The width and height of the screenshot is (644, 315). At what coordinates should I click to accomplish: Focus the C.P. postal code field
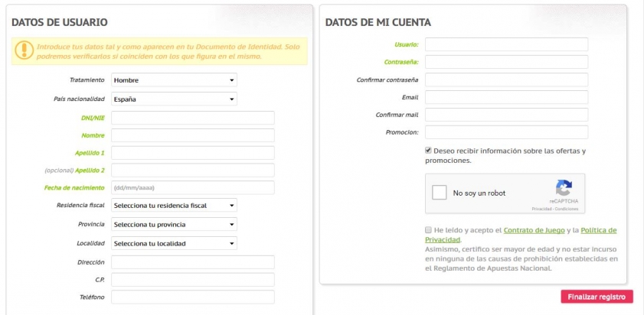pyautogui.click(x=193, y=280)
